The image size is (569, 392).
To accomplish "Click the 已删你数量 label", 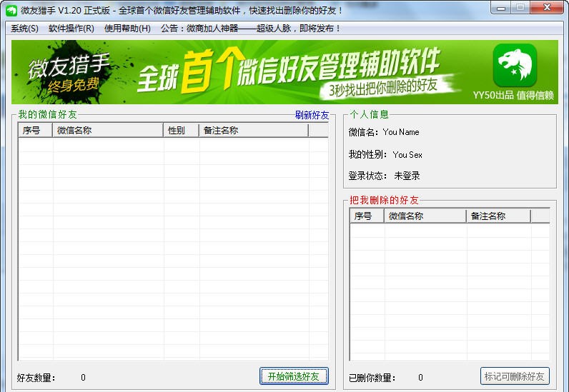I will [x=372, y=378].
